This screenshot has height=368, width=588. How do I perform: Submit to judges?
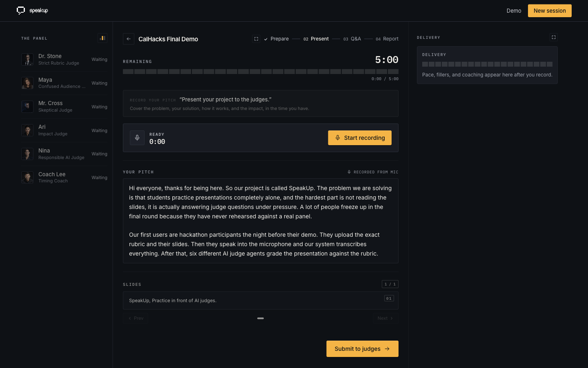[362, 349]
